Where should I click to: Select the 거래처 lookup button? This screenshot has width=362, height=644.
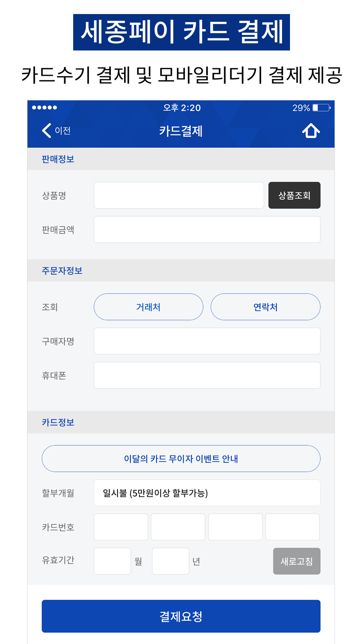(x=148, y=307)
